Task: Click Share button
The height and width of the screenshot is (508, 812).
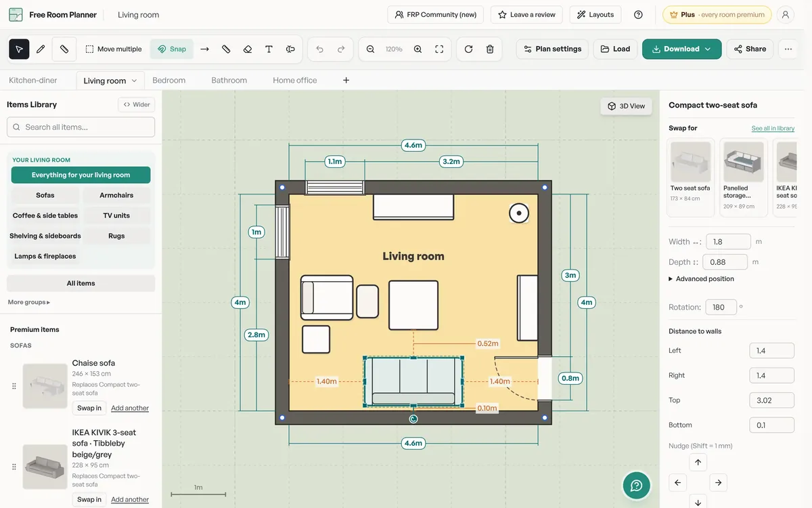Action: (x=750, y=49)
